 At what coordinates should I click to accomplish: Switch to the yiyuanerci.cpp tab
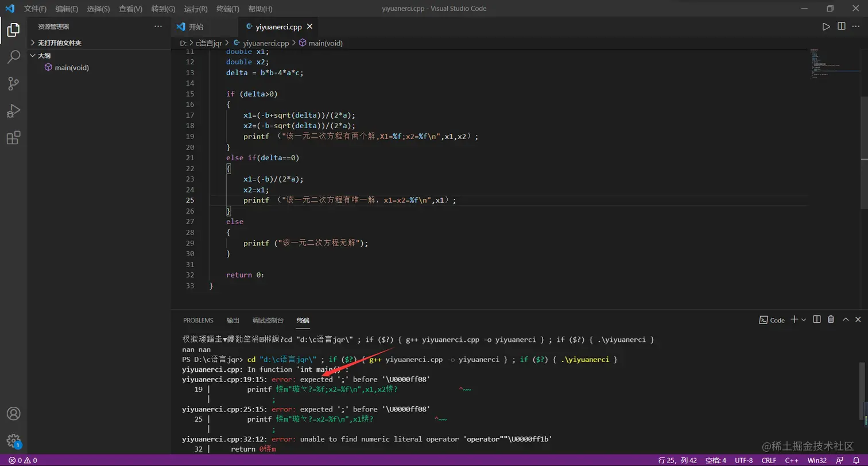(278, 26)
